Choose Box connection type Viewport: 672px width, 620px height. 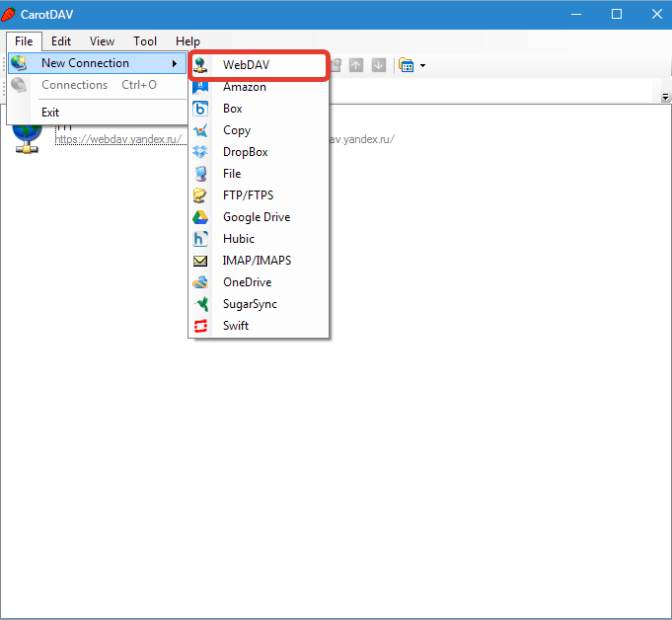point(259,109)
